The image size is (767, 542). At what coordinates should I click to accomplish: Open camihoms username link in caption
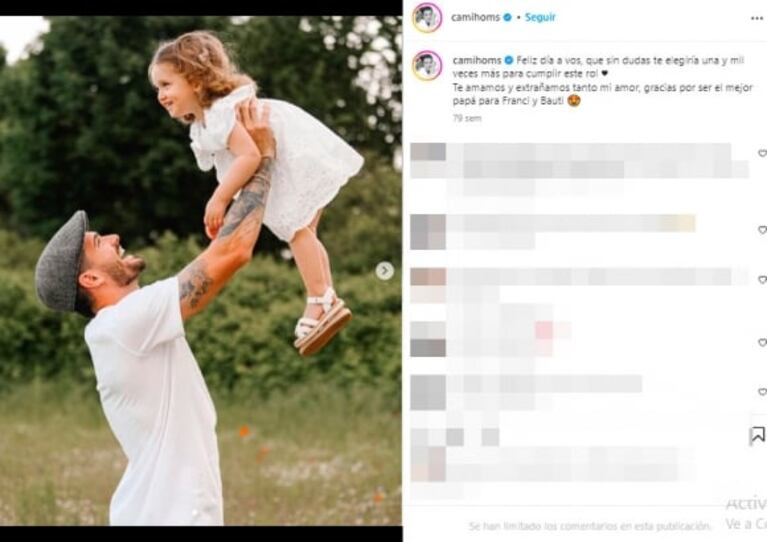coord(477,60)
